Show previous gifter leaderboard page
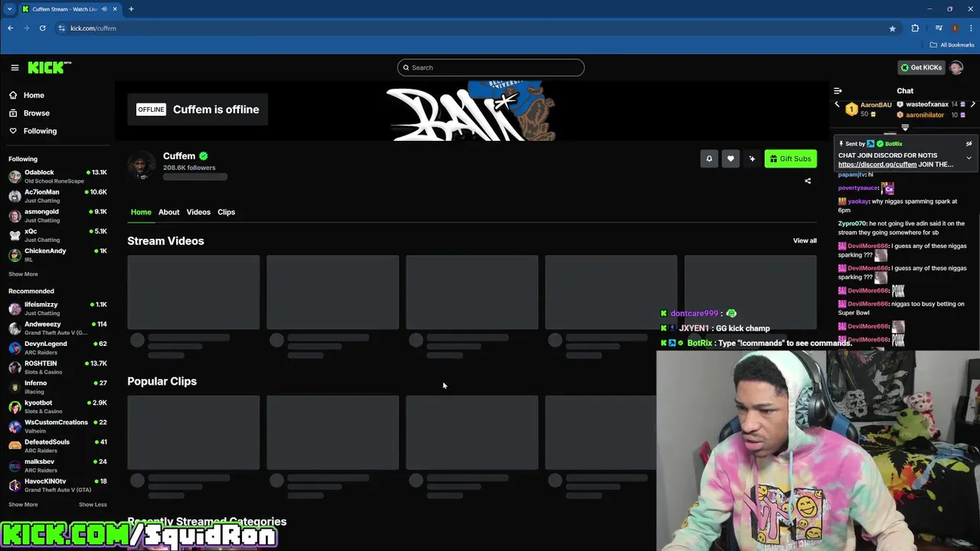The height and width of the screenshot is (551, 980). click(837, 104)
